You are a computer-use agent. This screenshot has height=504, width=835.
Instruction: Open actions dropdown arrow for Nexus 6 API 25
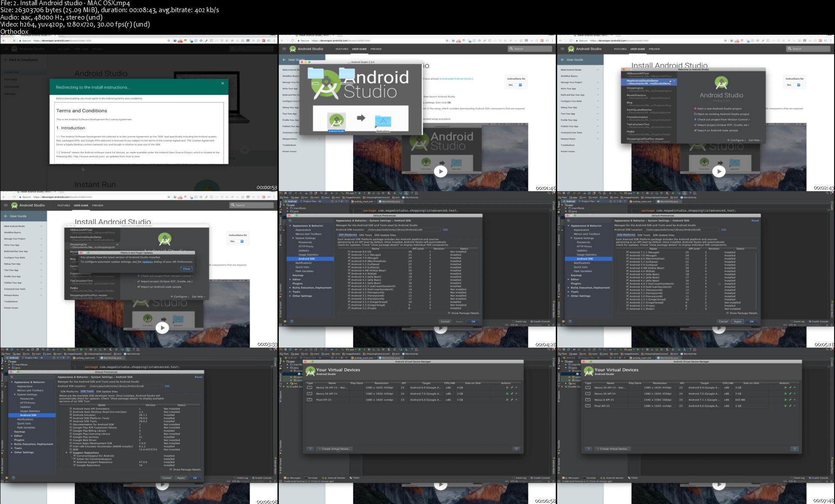point(795,400)
